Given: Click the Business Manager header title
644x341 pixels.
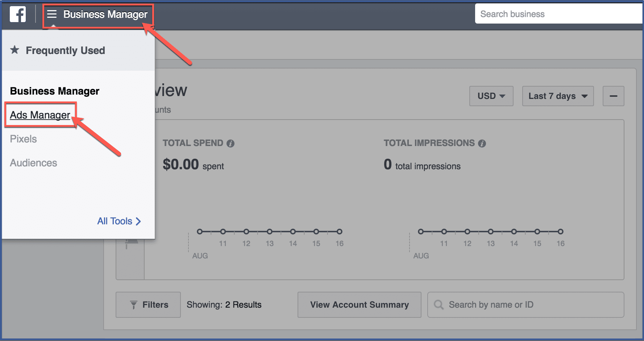Looking at the screenshot, I should (x=105, y=14).
